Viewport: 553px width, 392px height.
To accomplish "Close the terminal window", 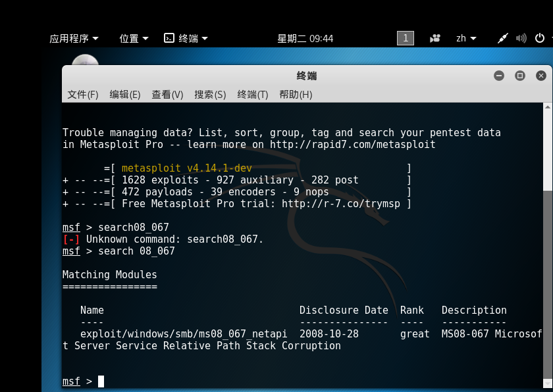I will click(541, 76).
